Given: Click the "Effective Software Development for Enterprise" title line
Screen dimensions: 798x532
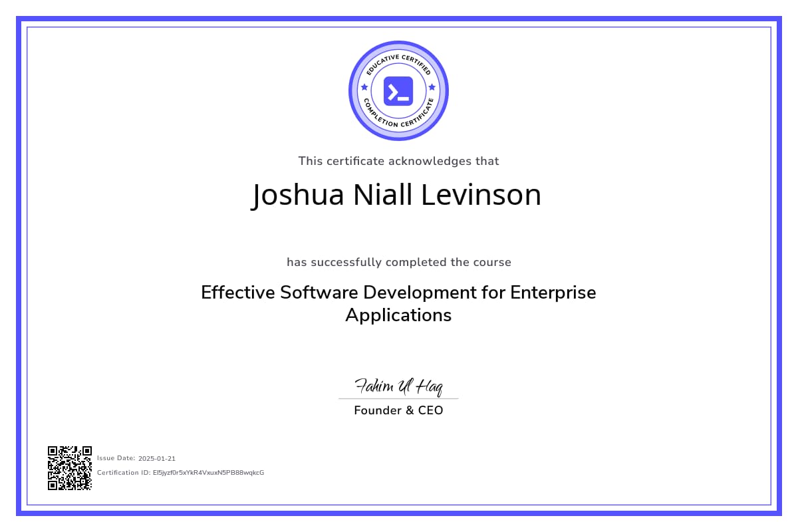Looking at the screenshot, I should coord(398,293).
